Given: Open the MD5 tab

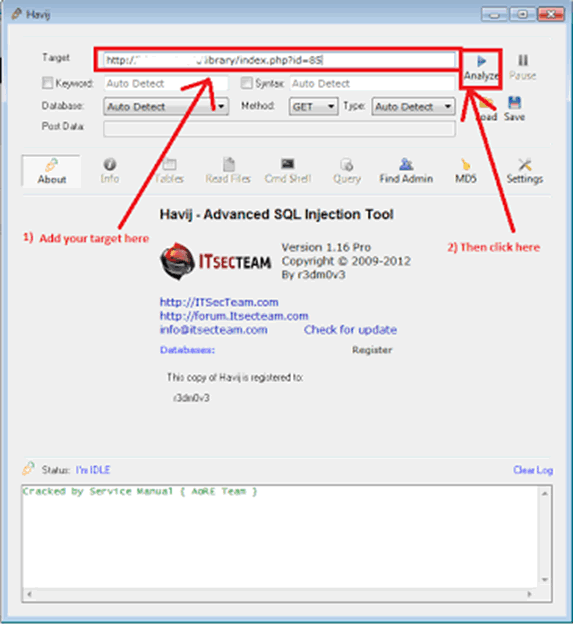Looking at the screenshot, I should (466, 171).
